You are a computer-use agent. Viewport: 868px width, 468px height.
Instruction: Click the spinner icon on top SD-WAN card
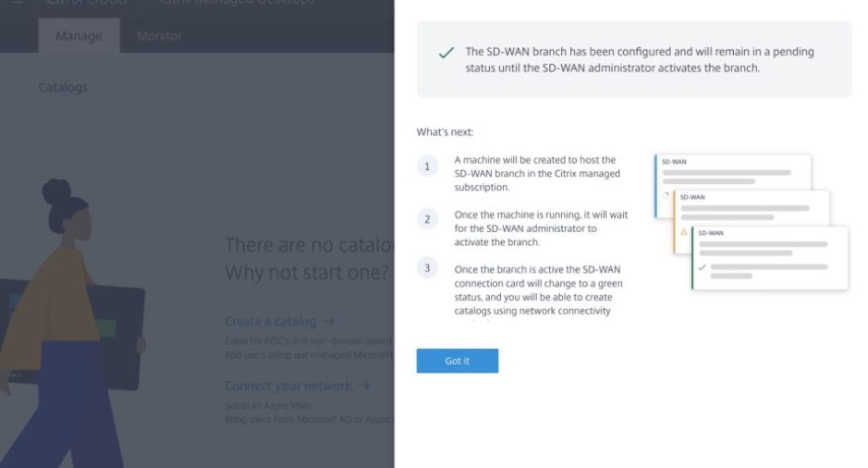pyautogui.click(x=666, y=195)
